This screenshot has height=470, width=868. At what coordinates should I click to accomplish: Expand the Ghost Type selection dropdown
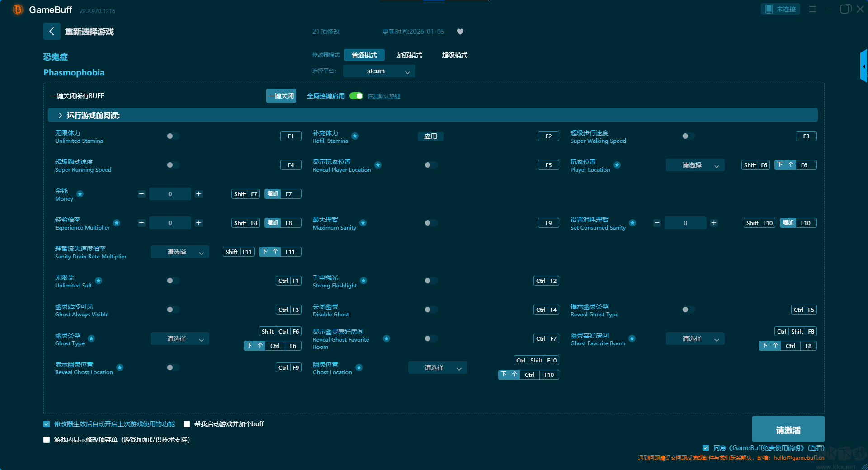pyautogui.click(x=179, y=339)
